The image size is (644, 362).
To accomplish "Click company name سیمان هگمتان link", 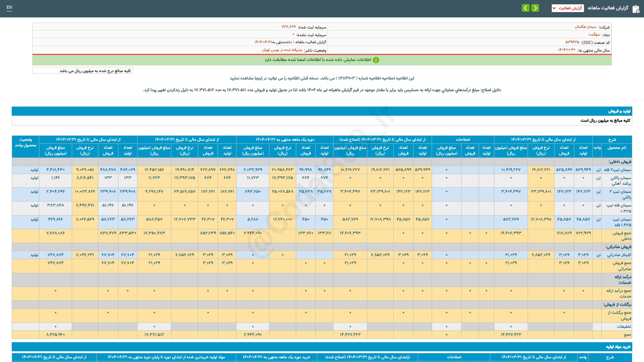I will (586, 27).
